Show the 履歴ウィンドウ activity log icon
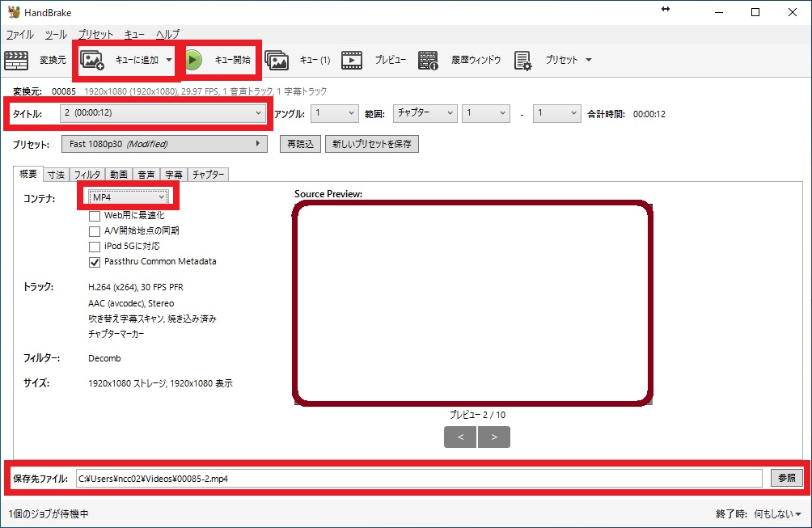Image resolution: width=812 pixels, height=528 pixels. 428,60
